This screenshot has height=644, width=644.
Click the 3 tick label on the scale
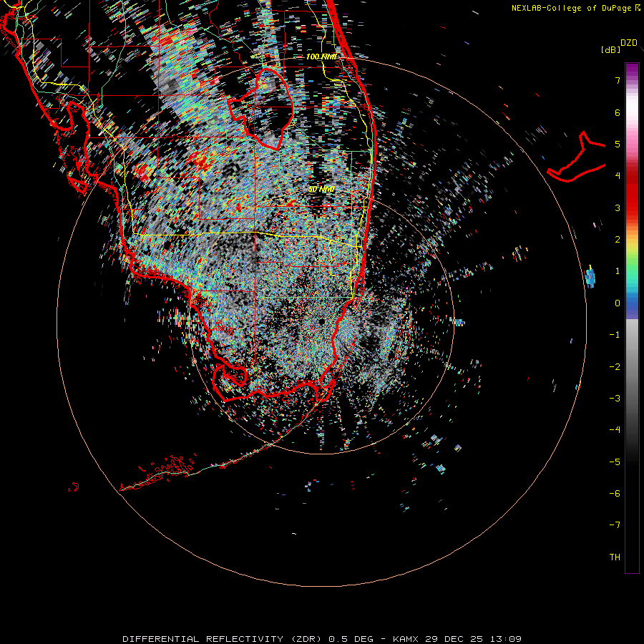618,208
